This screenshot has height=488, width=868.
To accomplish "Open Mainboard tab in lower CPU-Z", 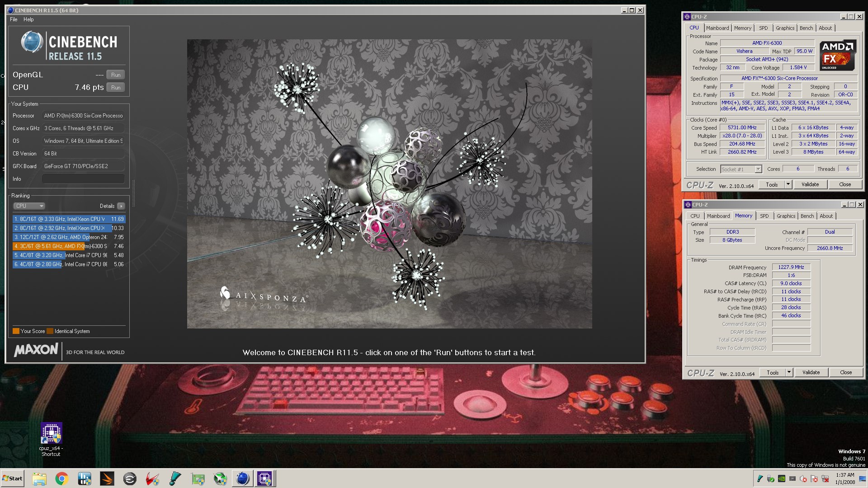I will pyautogui.click(x=718, y=216).
